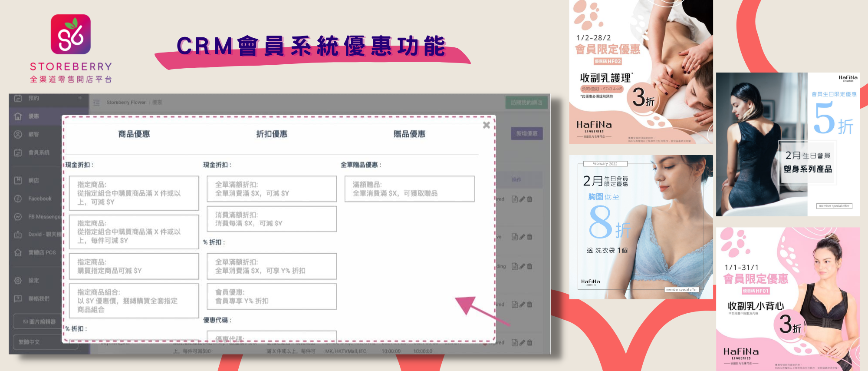Open the FB Messenger icon in sidebar
The height and width of the screenshot is (371, 868).
18,216
